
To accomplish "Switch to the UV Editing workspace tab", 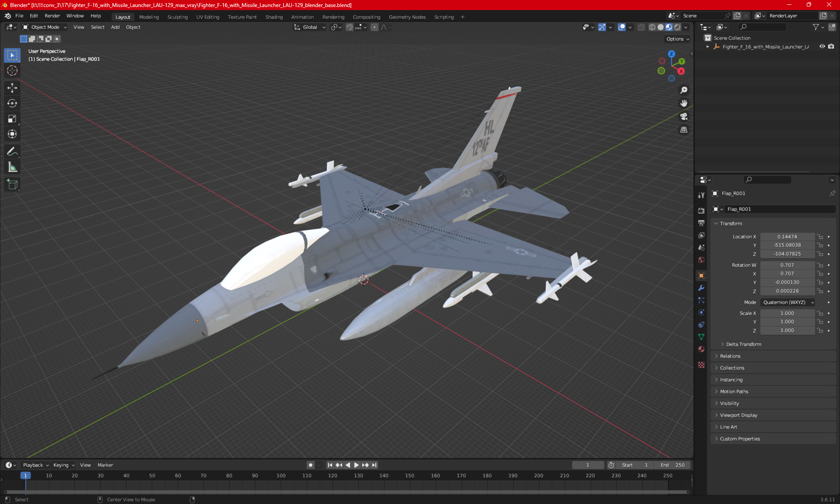I will click(208, 17).
